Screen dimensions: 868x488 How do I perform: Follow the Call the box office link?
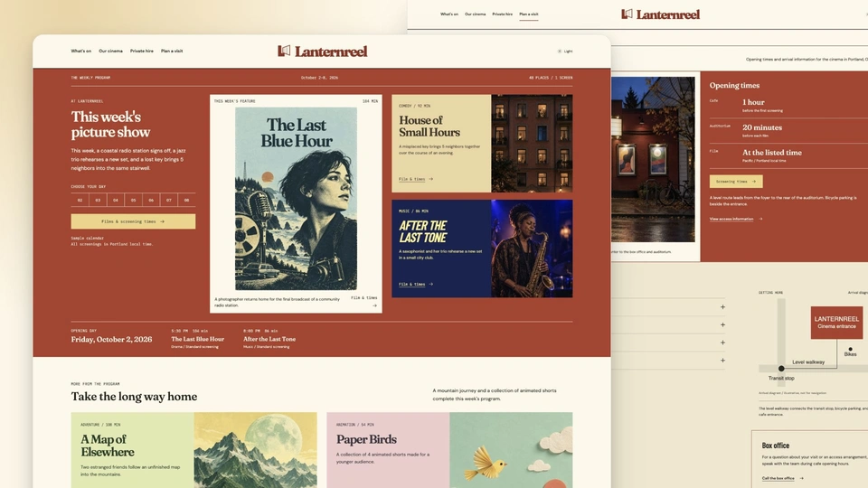click(x=782, y=478)
